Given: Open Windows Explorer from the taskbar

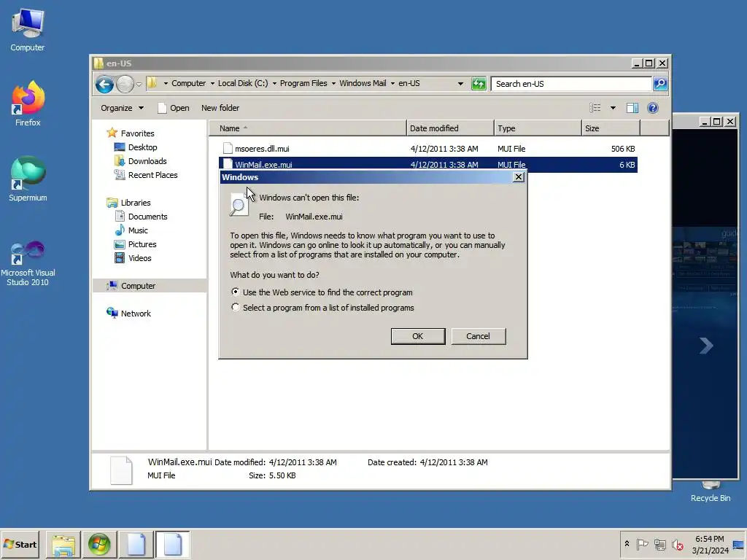Looking at the screenshot, I should pos(63,544).
